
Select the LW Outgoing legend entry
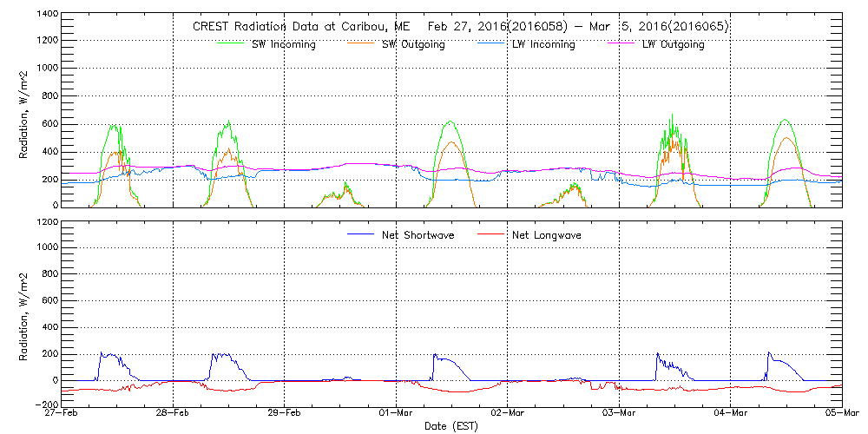(673, 45)
